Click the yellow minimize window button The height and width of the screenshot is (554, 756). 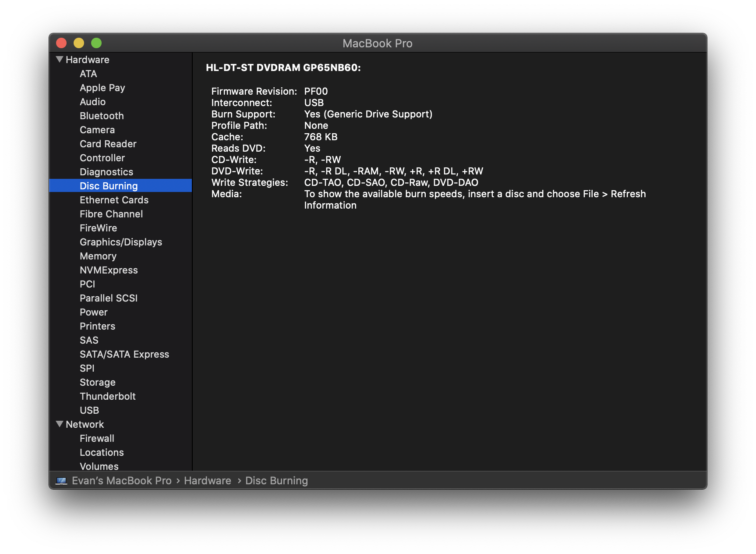(x=79, y=43)
